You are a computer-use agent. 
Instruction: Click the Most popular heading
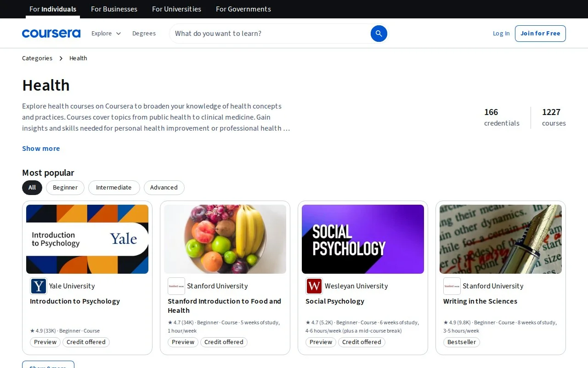pyautogui.click(x=48, y=172)
